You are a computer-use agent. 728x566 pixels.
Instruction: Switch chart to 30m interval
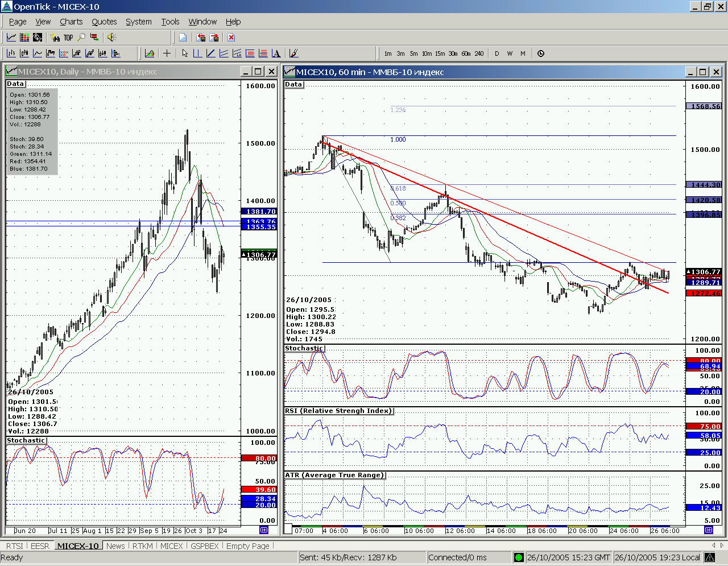click(x=453, y=53)
